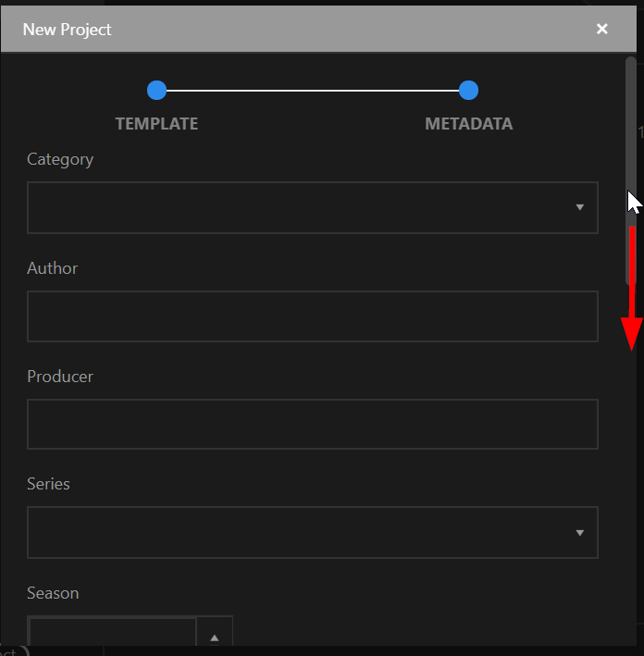Click the New Project title bar text
This screenshot has height=656, width=644.
click(x=67, y=30)
